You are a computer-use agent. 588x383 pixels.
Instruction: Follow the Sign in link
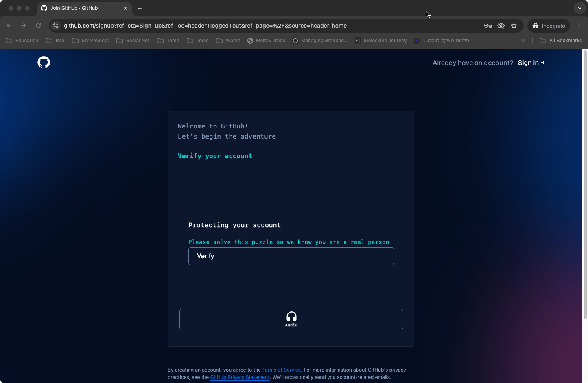coord(531,63)
